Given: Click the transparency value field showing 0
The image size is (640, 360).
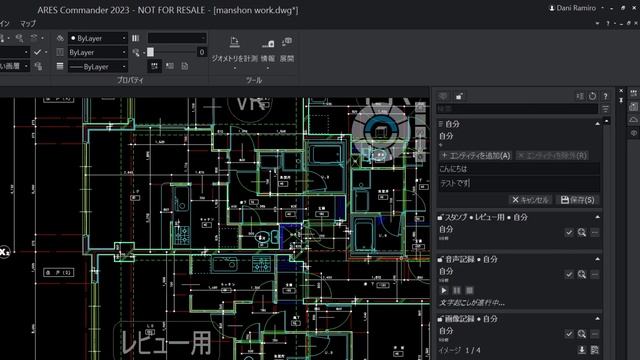Looking at the screenshot, I should click(x=201, y=52).
